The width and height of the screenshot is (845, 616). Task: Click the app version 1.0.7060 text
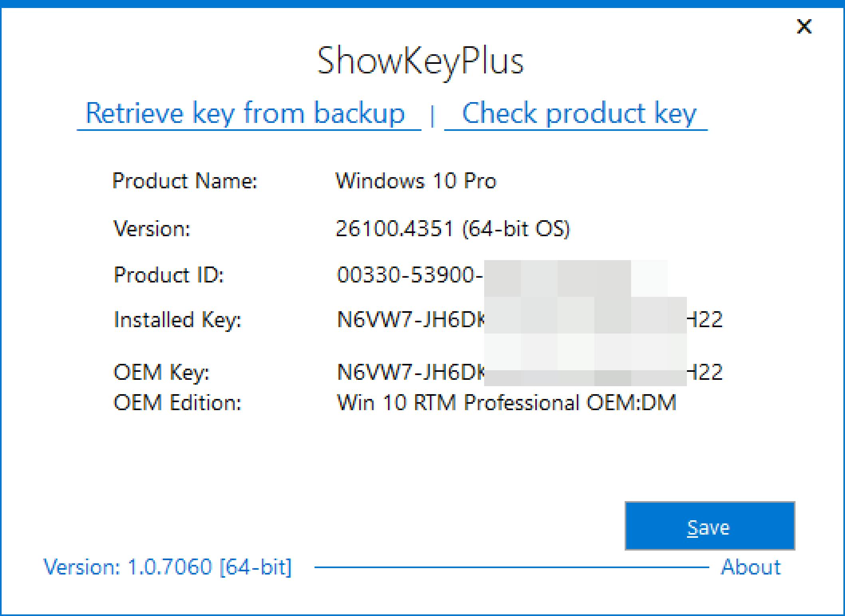coord(168,567)
